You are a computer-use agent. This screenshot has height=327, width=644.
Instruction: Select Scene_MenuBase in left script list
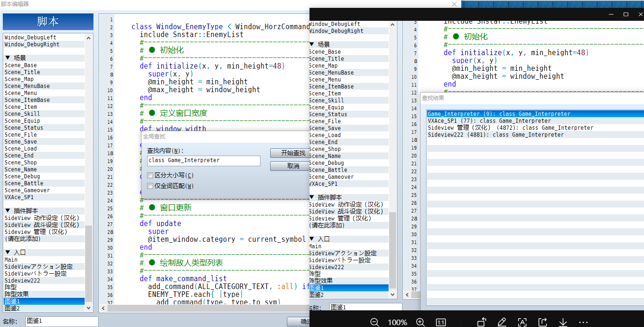pos(44,86)
